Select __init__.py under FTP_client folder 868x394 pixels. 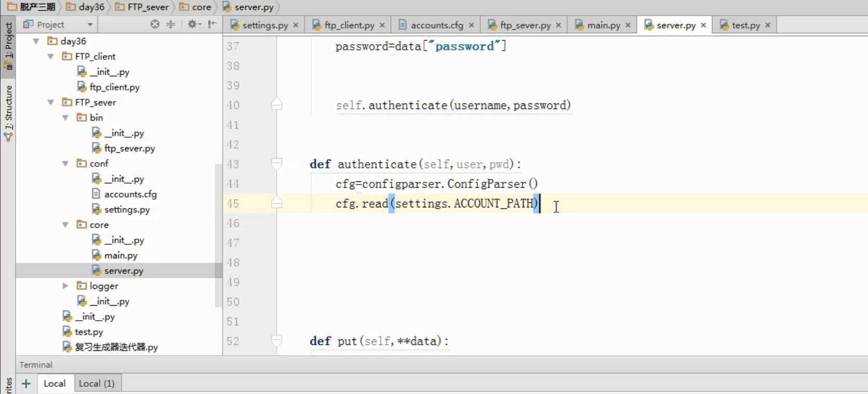coord(109,72)
